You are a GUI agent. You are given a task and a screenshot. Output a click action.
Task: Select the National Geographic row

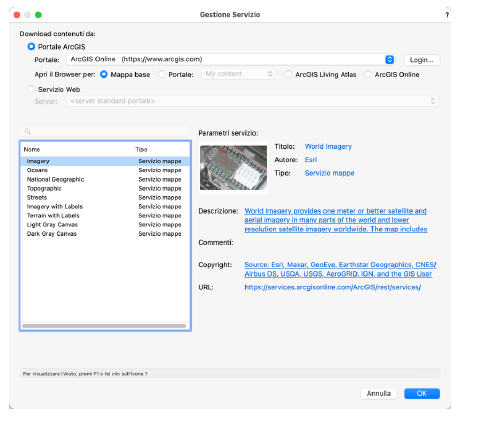click(105, 179)
